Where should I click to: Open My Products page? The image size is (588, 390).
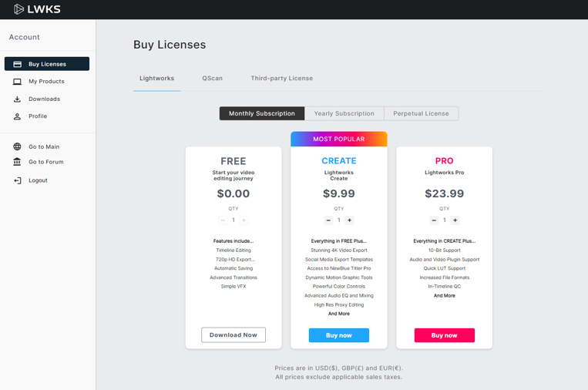pyautogui.click(x=46, y=82)
